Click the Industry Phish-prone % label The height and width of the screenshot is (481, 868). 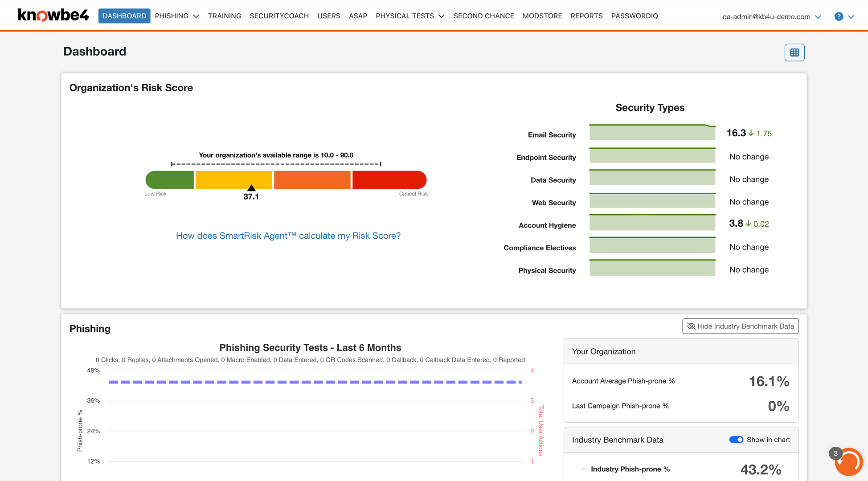[631, 469]
